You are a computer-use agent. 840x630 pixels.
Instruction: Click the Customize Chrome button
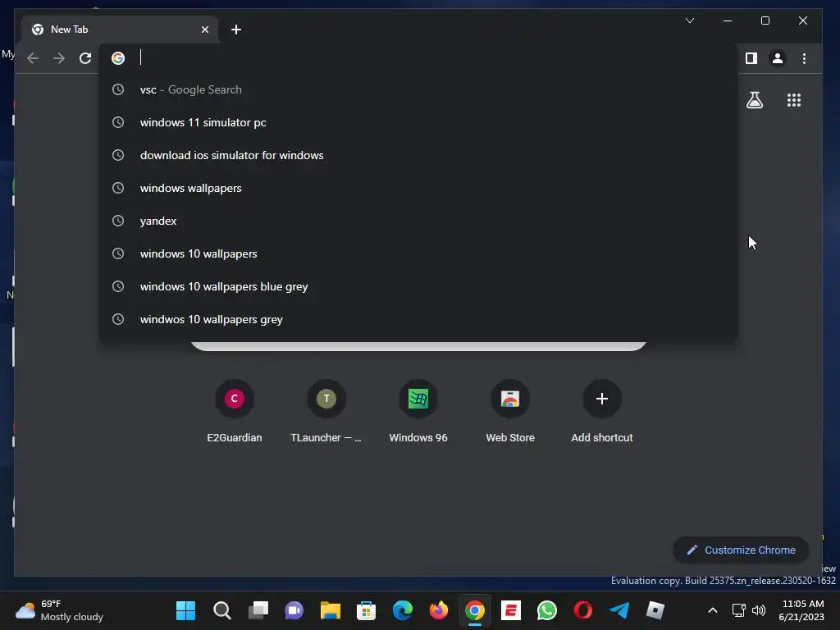click(x=741, y=550)
